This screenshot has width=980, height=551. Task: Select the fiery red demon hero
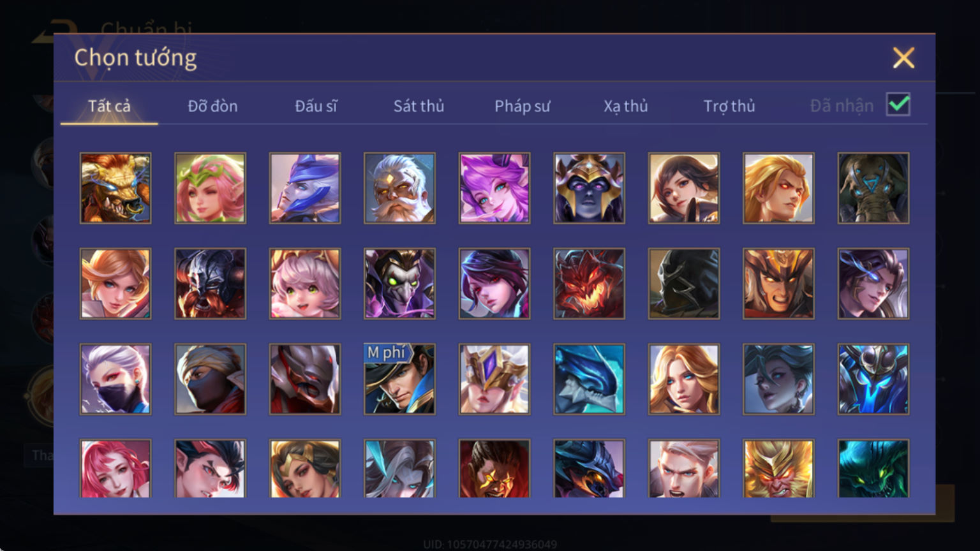point(589,284)
